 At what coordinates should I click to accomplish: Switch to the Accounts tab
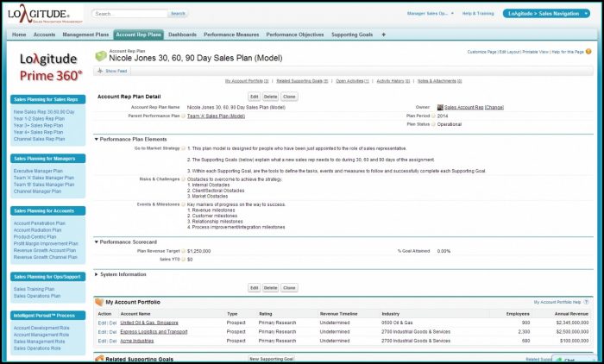pyautogui.click(x=44, y=35)
